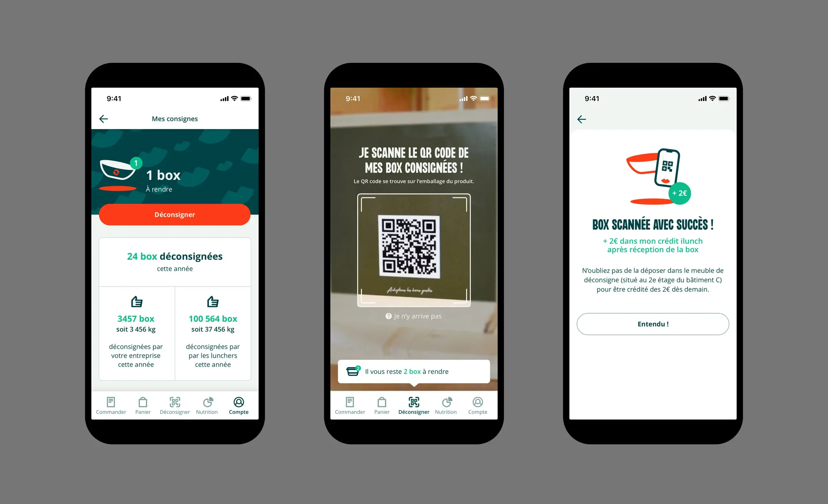Tap Je n'y arrive pas help link
The width and height of the screenshot is (828, 504).
(x=414, y=315)
